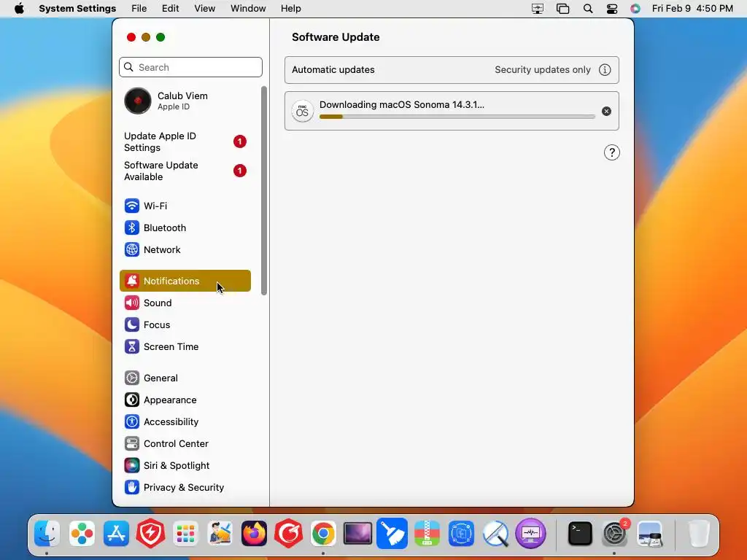
Task: Open Wi-Fi settings in sidebar
Action: (x=185, y=206)
